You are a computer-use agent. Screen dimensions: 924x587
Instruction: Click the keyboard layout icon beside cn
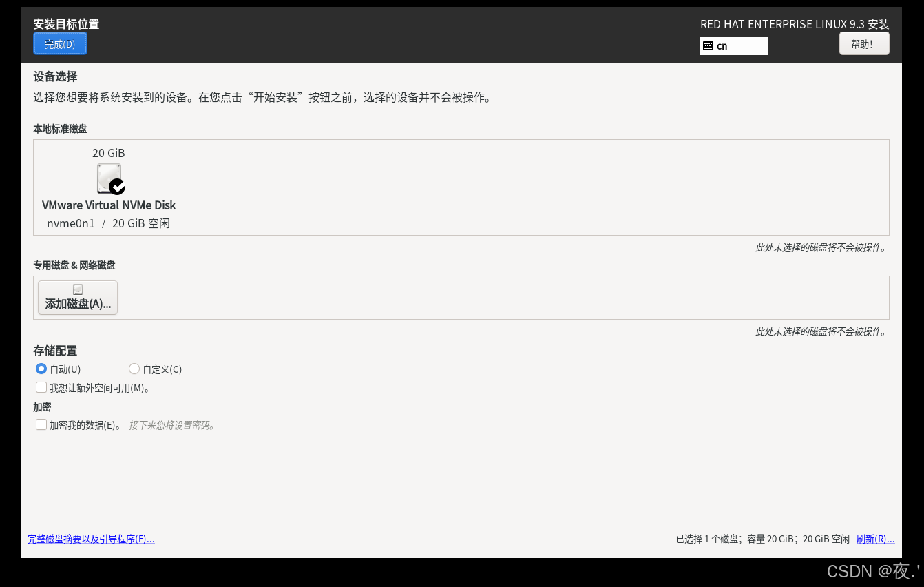tap(708, 46)
